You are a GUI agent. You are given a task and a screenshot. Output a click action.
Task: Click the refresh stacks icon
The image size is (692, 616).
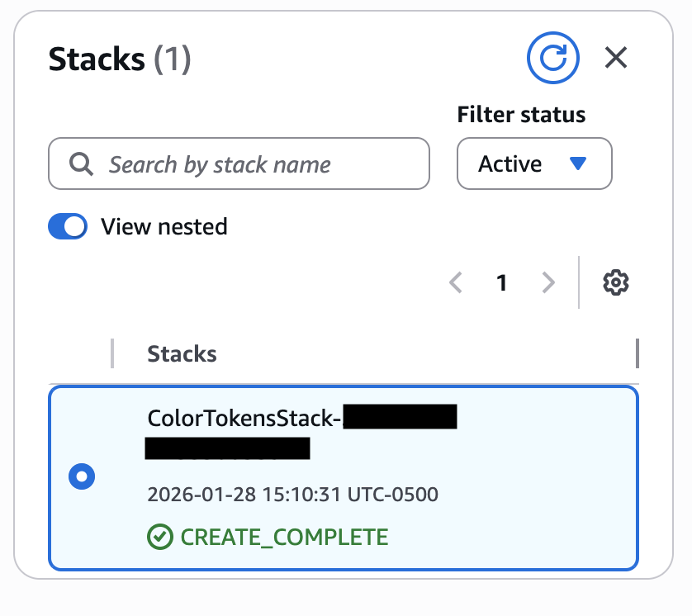[x=552, y=58]
